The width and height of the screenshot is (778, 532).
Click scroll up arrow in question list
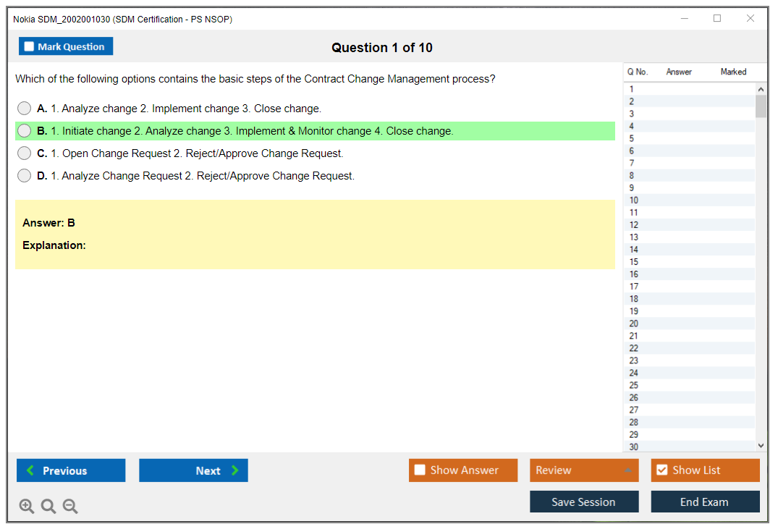pyautogui.click(x=760, y=89)
